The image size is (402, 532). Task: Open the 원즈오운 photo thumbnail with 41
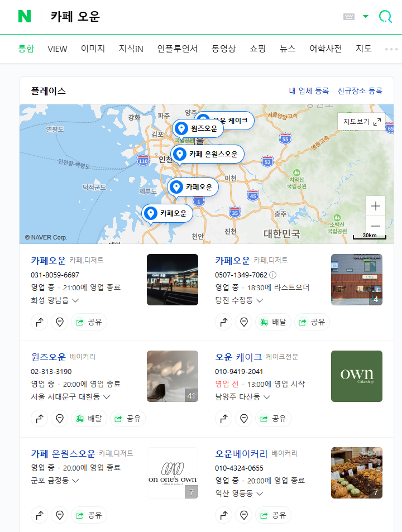[x=173, y=376]
